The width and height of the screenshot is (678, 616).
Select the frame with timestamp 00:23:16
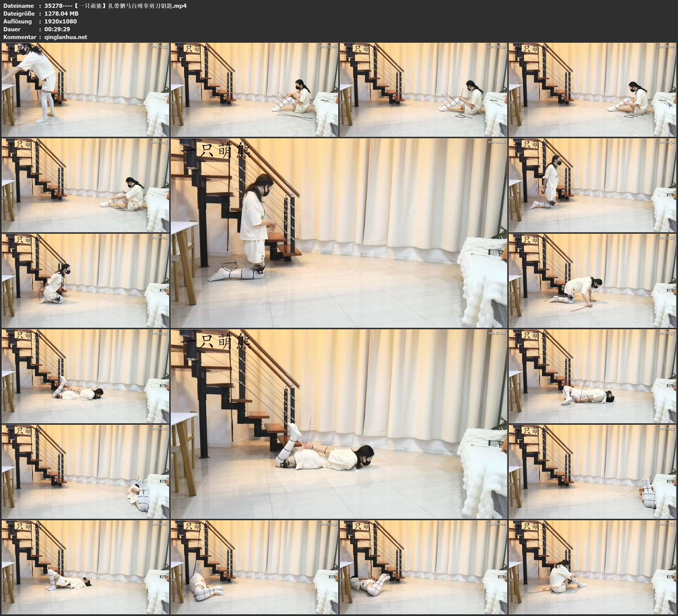tap(85, 567)
